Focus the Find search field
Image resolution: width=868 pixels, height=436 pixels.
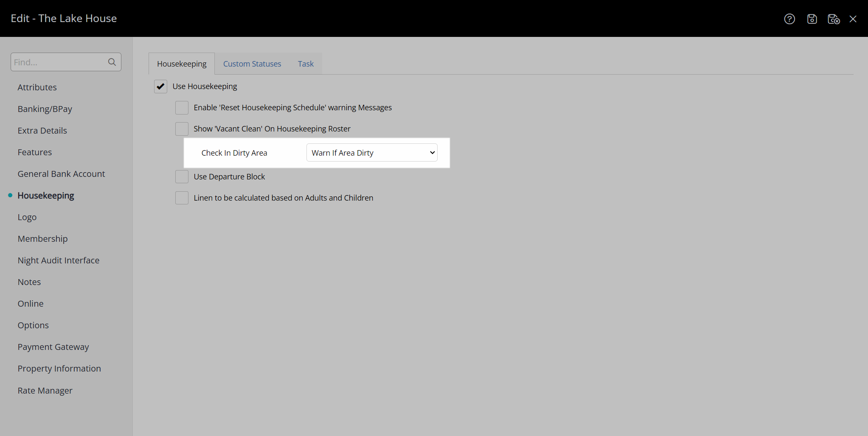(66, 62)
